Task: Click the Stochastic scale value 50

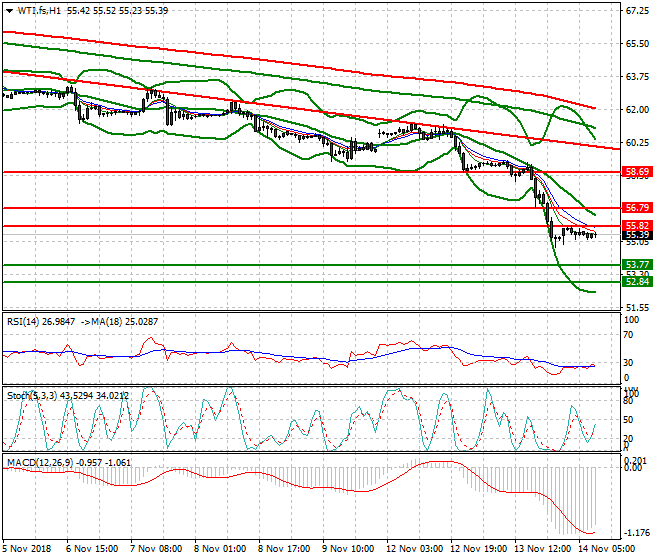Action: click(x=628, y=420)
